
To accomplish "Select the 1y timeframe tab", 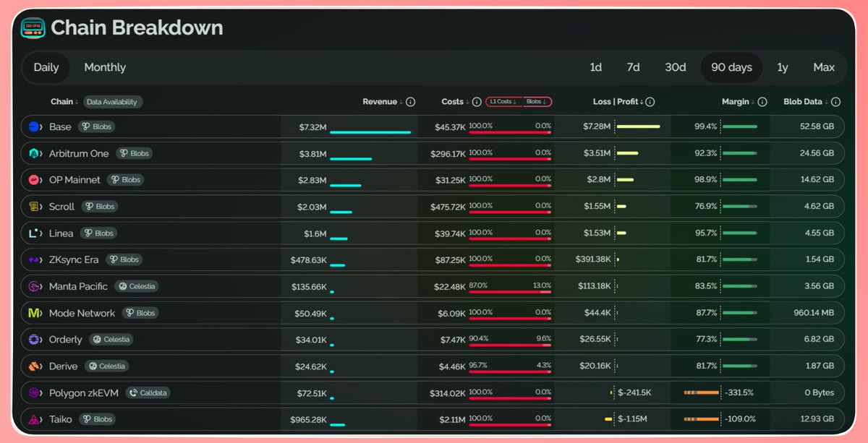I will [783, 67].
